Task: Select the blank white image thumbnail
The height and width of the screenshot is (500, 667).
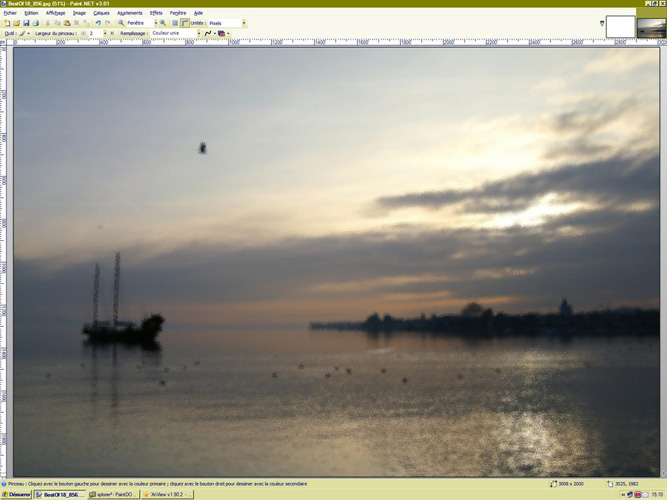Action: [620, 26]
